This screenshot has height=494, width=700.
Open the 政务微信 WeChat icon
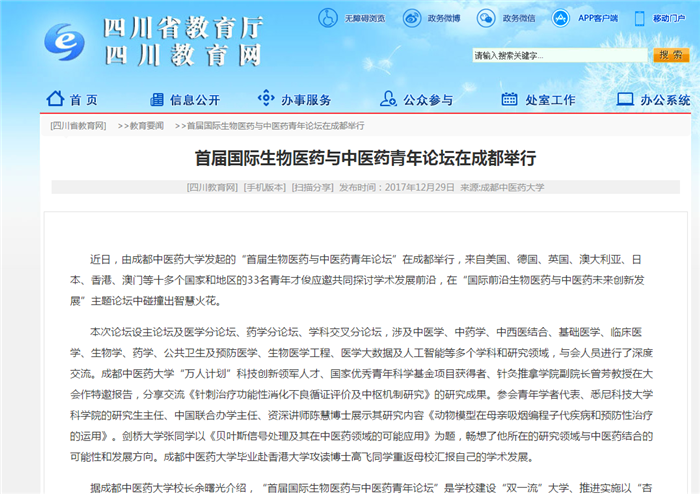click(x=486, y=18)
